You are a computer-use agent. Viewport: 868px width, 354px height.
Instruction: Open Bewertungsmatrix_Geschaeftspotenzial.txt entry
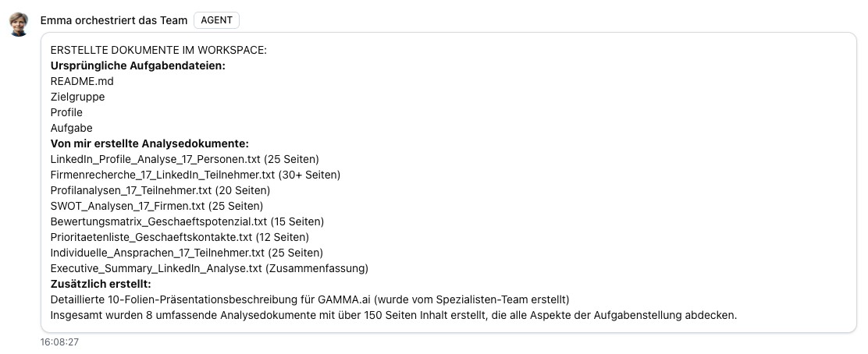pyautogui.click(x=187, y=221)
